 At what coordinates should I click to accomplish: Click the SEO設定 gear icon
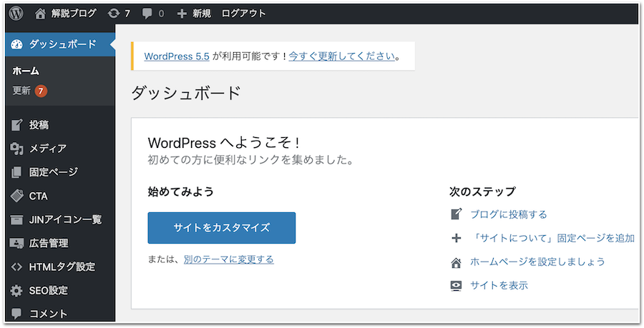(17, 291)
